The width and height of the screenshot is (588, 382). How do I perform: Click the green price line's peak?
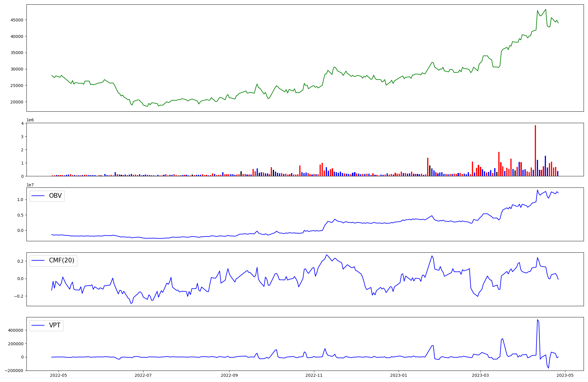click(546, 9)
